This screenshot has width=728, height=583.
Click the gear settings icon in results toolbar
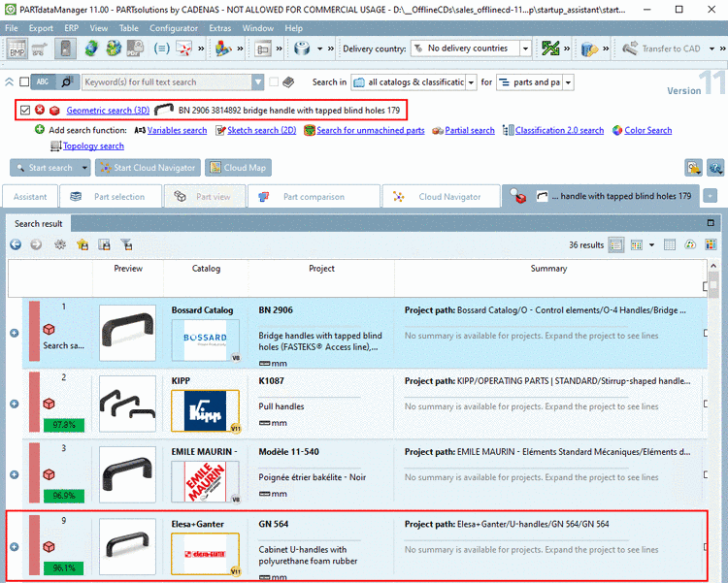click(60, 244)
